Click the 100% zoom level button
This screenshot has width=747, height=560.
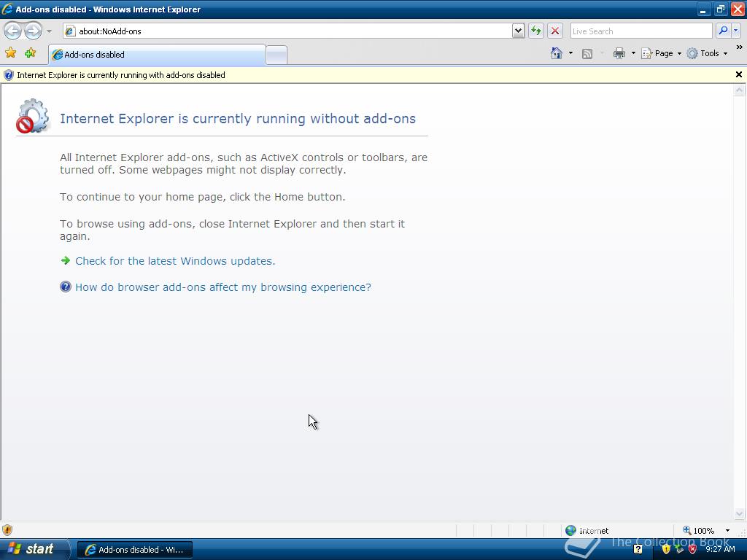point(698,531)
